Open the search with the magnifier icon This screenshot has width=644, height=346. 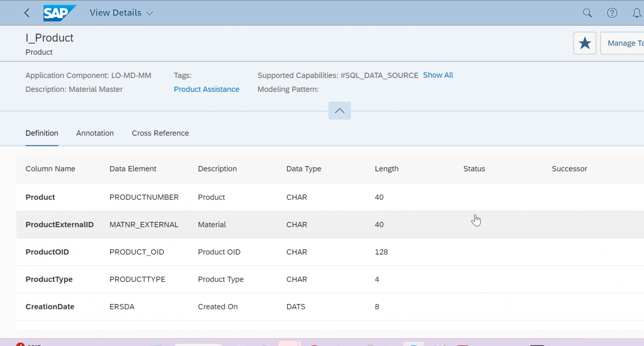click(587, 13)
